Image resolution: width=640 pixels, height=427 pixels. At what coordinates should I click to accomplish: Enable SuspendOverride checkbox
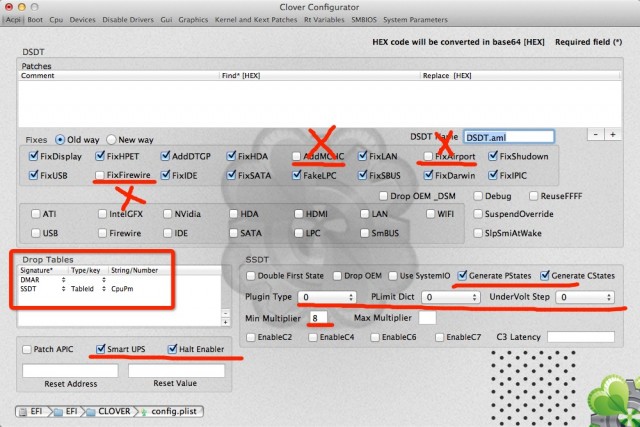click(478, 214)
